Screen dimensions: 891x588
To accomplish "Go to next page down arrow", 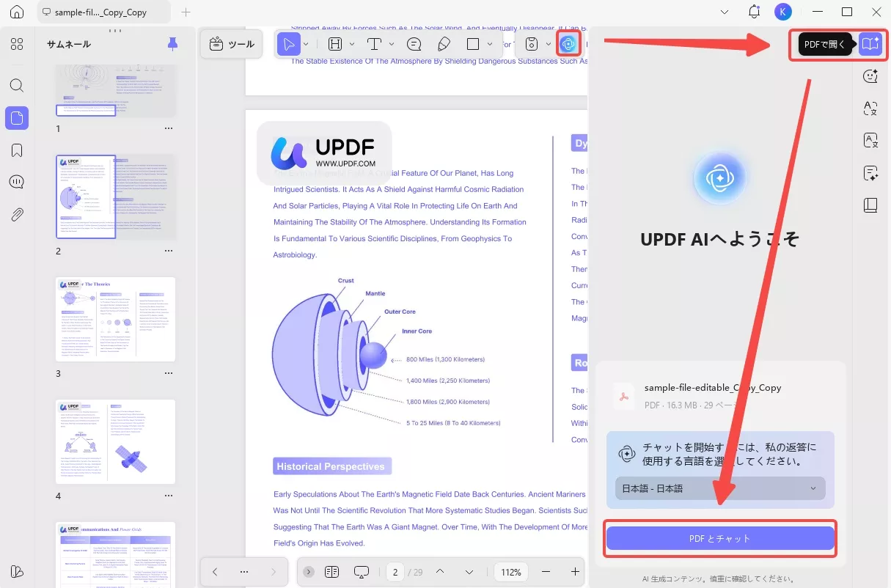I will pyautogui.click(x=469, y=572).
